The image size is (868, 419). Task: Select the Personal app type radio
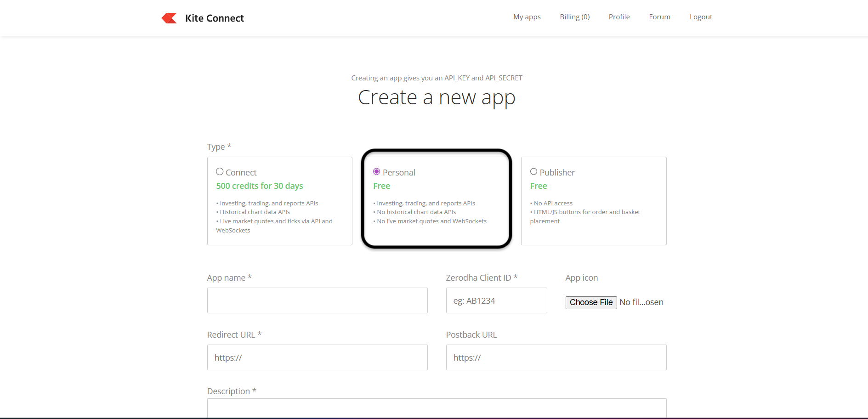(x=376, y=172)
